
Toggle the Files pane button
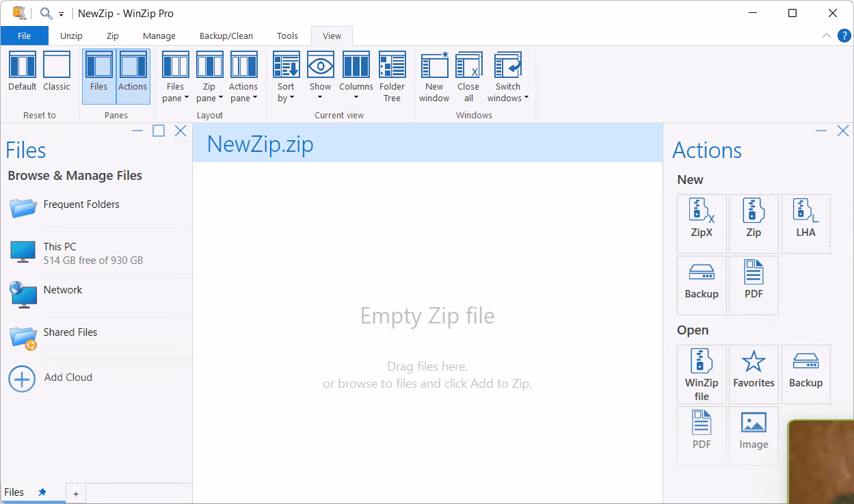point(99,76)
